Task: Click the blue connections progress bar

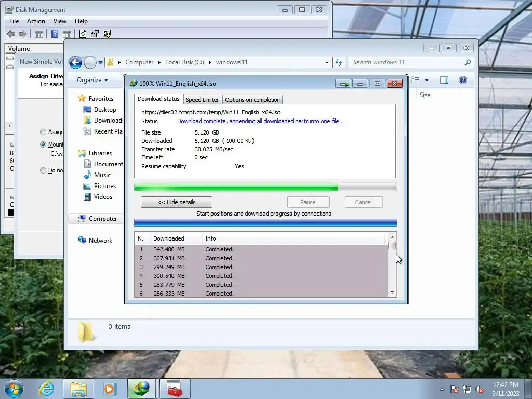Action: tap(265, 223)
